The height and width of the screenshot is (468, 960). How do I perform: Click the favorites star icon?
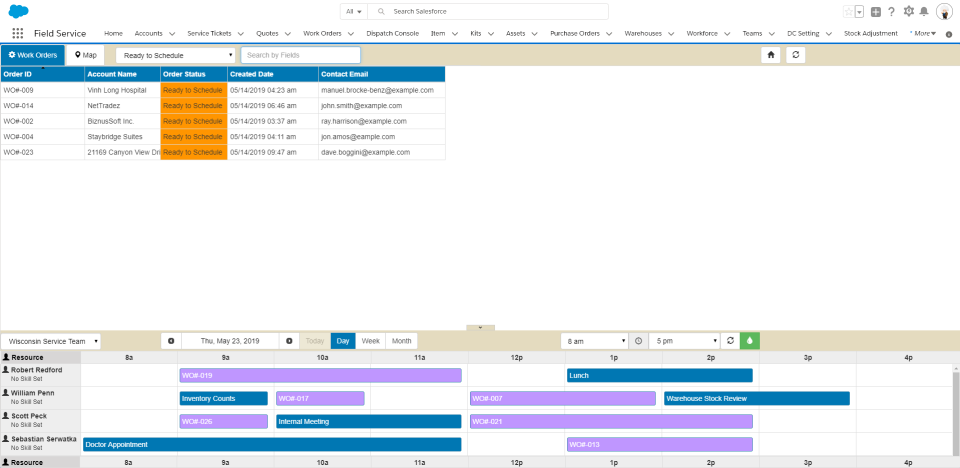848,12
